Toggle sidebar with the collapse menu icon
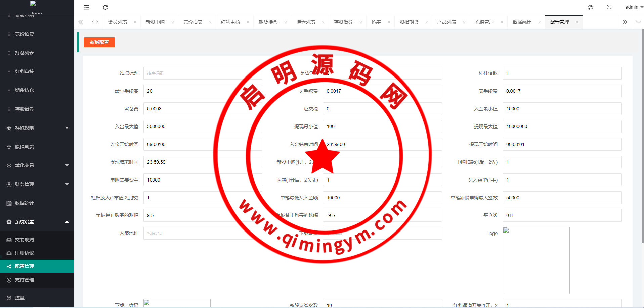The width and height of the screenshot is (644, 308). click(x=87, y=7)
